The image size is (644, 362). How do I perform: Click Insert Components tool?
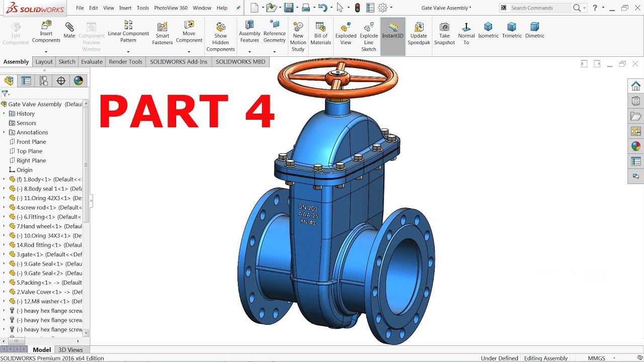[46, 32]
